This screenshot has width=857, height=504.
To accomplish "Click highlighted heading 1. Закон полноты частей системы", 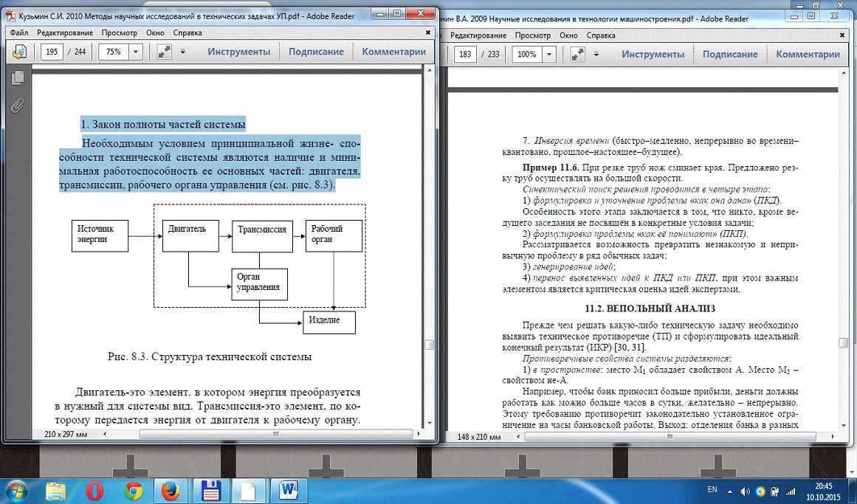I will coord(163,124).
